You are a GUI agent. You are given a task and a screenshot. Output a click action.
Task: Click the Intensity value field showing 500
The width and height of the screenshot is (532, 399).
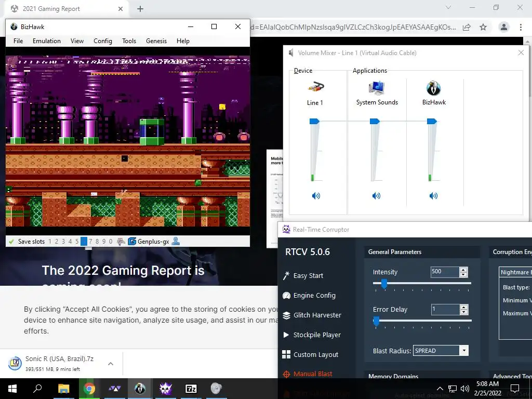pyautogui.click(x=445, y=272)
